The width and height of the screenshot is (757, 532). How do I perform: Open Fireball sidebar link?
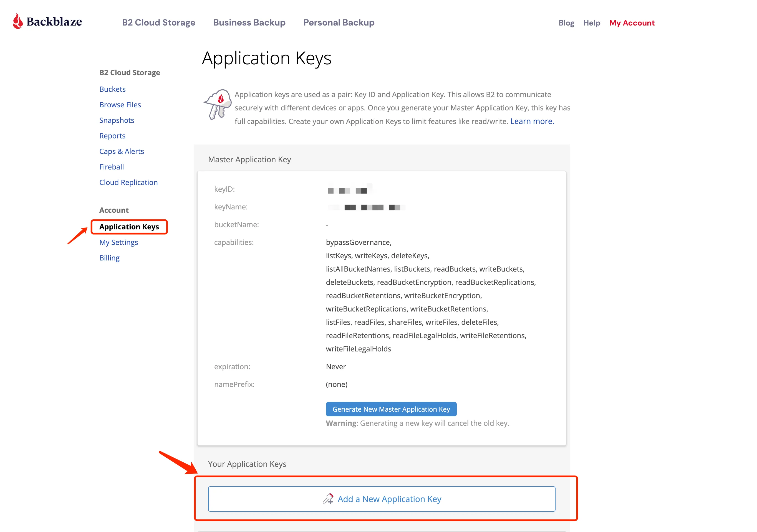point(112,166)
